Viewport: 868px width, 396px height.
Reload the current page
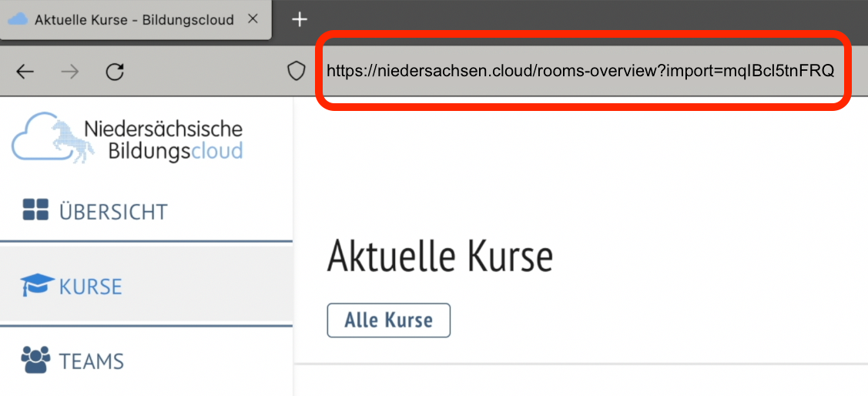click(115, 72)
